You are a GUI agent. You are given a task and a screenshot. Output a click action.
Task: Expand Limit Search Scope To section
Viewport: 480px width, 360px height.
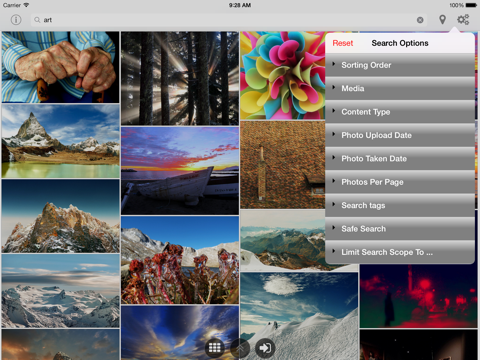[400, 252]
